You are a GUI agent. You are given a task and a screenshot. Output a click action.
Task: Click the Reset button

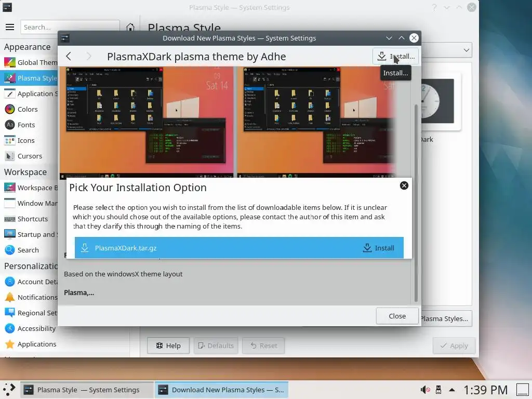point(263,345)
